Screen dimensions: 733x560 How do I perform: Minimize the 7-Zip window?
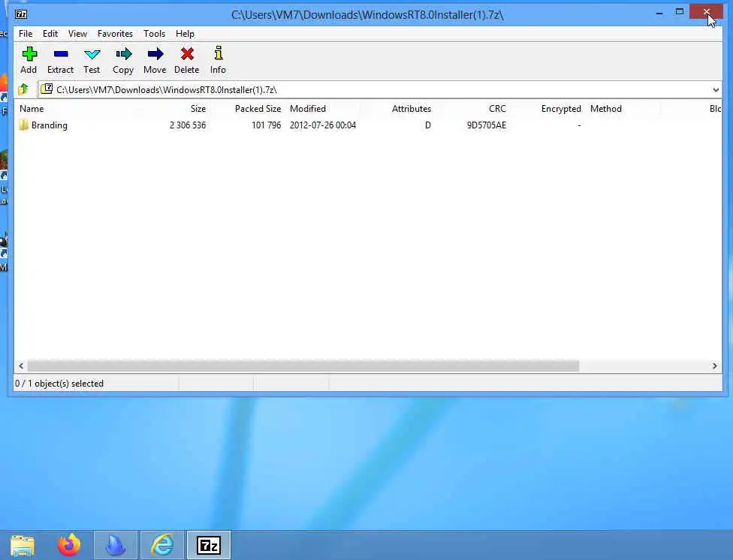click(659, 13)
